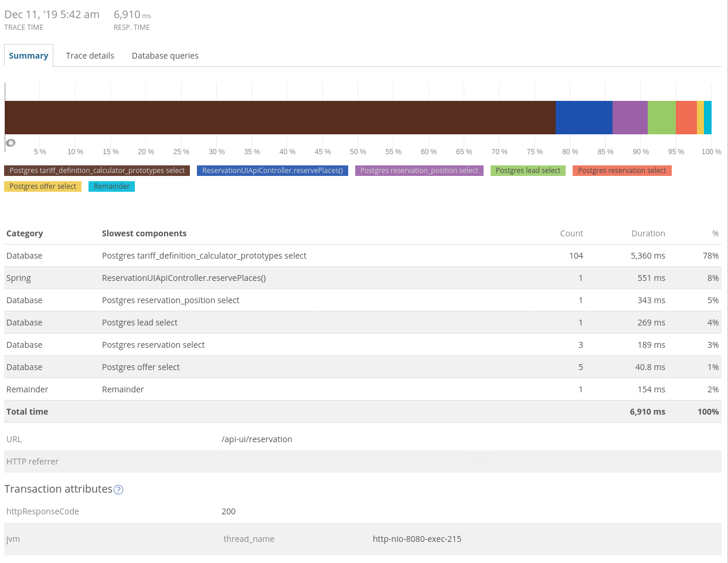The width and height of the screenshot is (728, 563).
Task: Toggle the Postgres tariff_definition_calculator_prototypes select legend
Action: pyautogui.click(x=97, y=171)
